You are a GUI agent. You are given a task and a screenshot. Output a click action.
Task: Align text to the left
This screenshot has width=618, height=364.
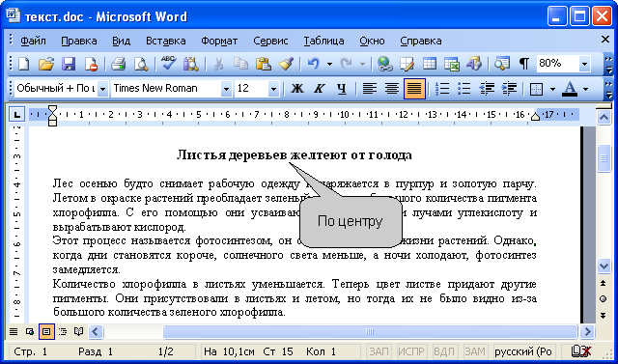tap(369, 89)
